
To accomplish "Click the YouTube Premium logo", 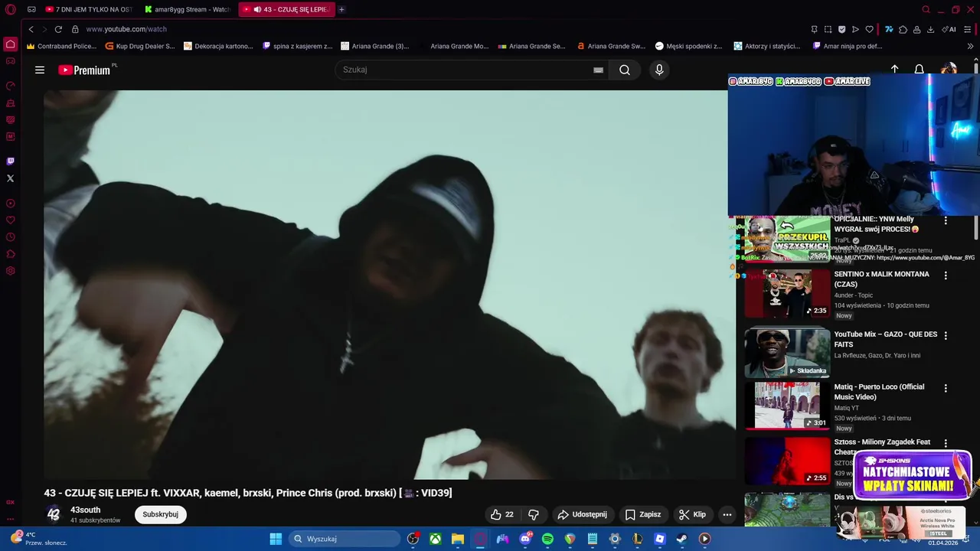I will coord(86,70).
